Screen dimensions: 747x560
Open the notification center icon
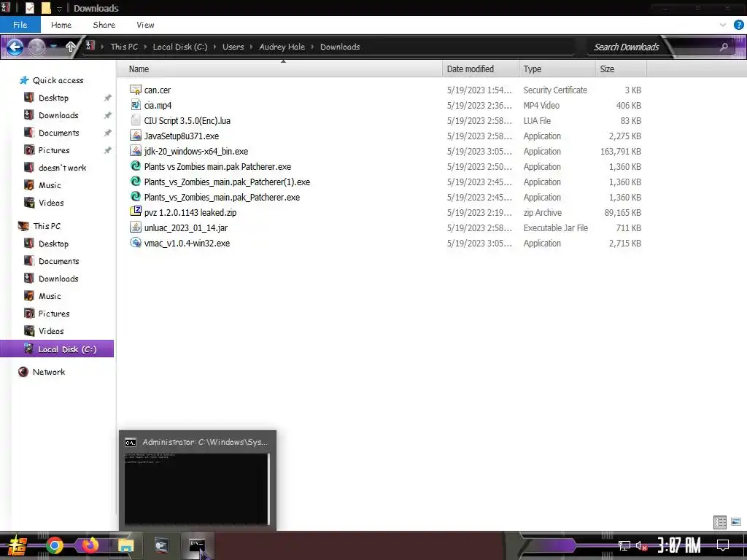pyautogui.click(x=723, y=545)
